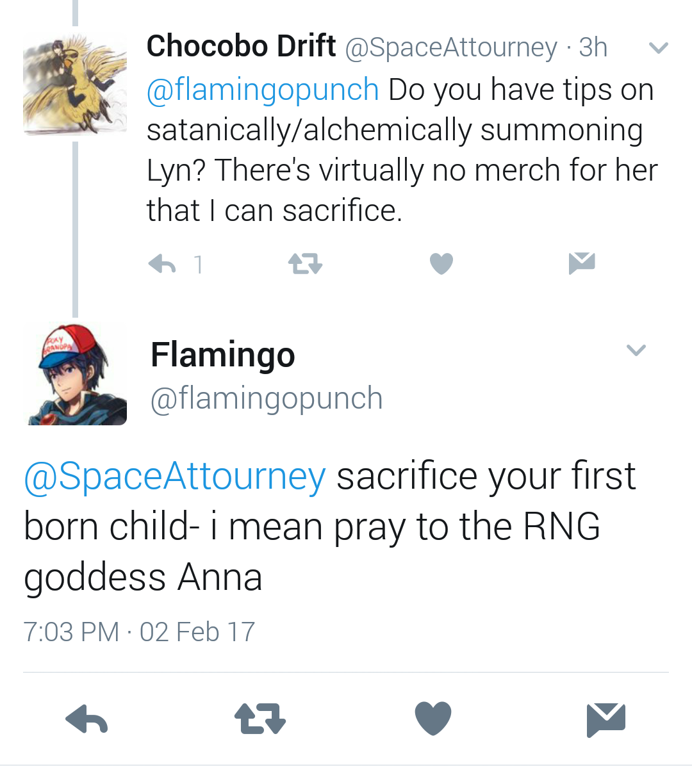Open Chocobo Drift's profile via display name
The width and height of the screenshot is (692, 784).
coord(241,46)
